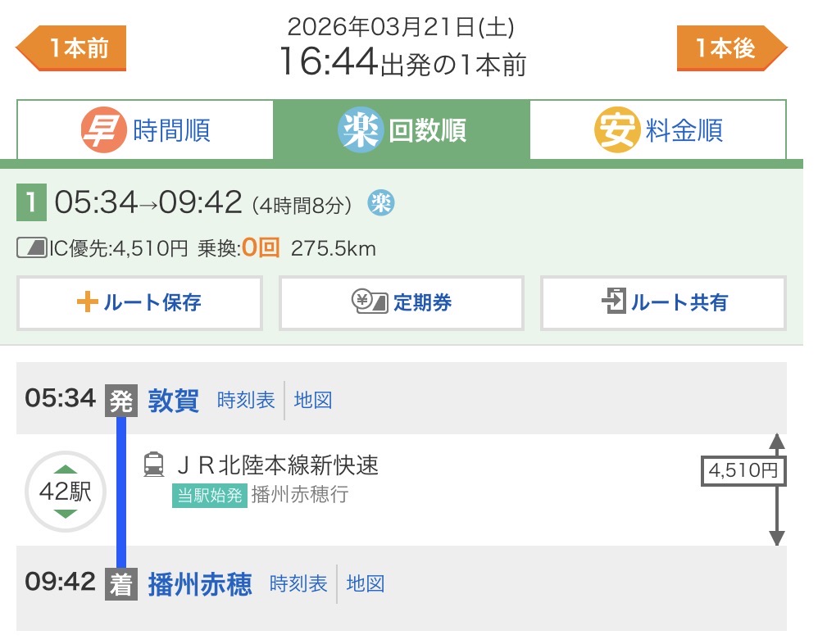This screenshot has width=818, height=644.
Task: Expand the 42駅 station list circle
Action: [x=65, y=492]
